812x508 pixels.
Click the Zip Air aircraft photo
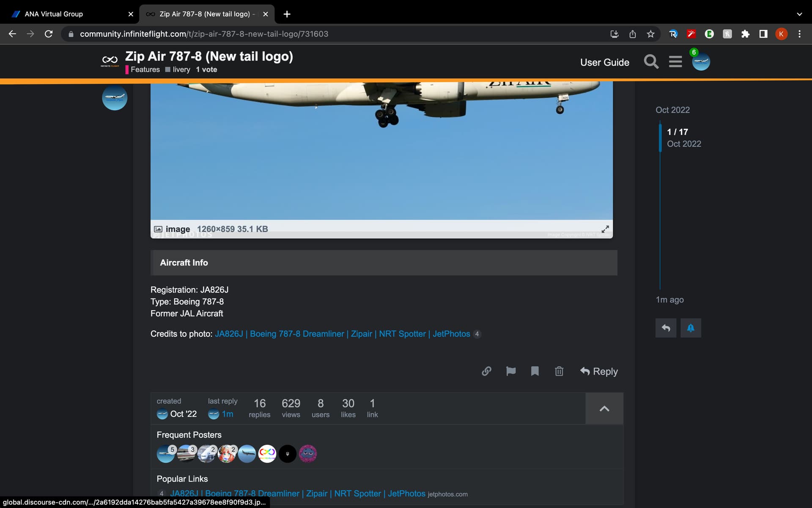381,150
